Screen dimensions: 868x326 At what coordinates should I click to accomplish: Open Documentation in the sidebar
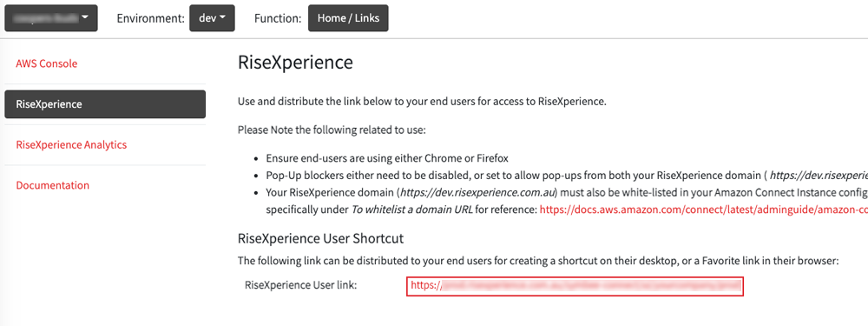coord(53,185)
